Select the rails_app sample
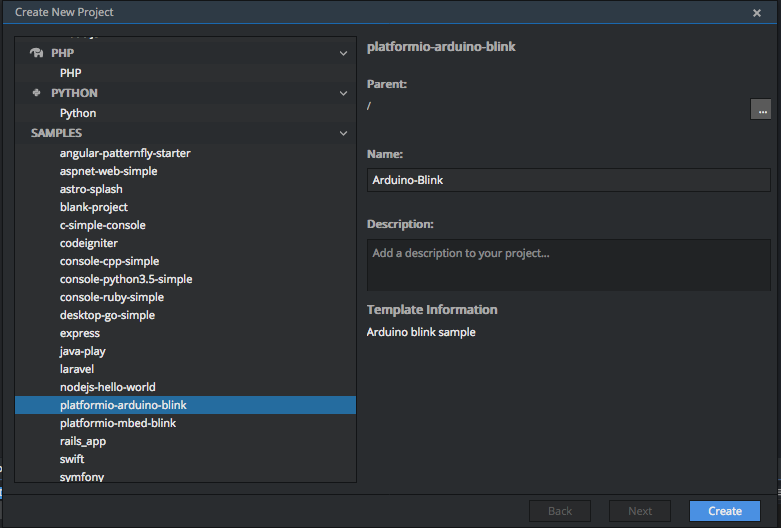Image resolution: width=781 pixels, height=528 pixels. click(x=185, y=441)
